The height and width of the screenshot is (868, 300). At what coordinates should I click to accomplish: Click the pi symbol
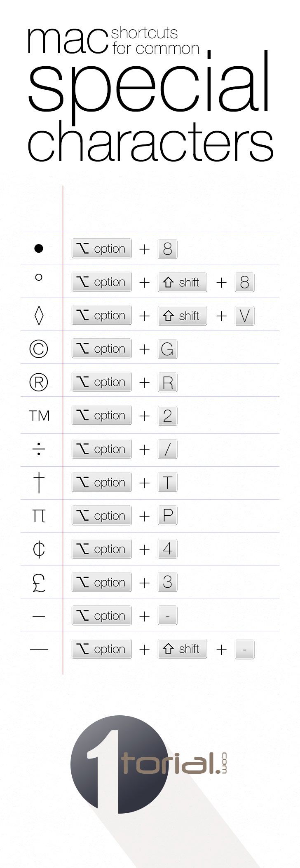tap(39, 516)
